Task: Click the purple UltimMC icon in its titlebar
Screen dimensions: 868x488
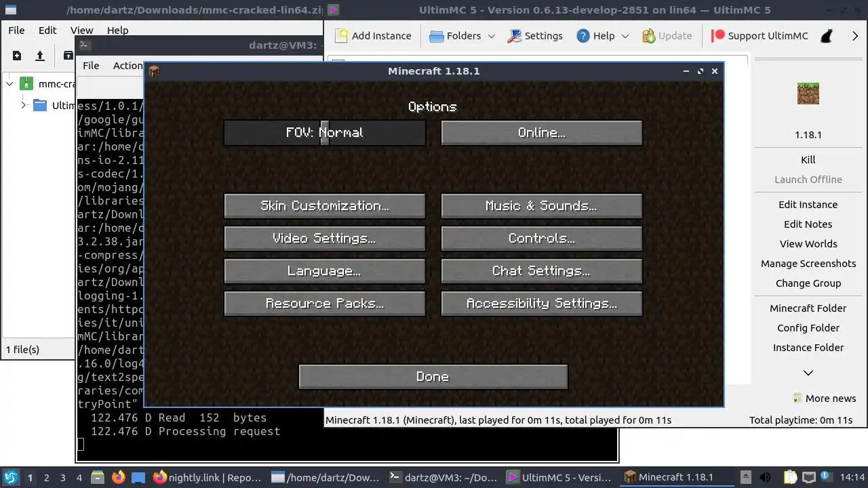Action: click(x=333, y=10)
